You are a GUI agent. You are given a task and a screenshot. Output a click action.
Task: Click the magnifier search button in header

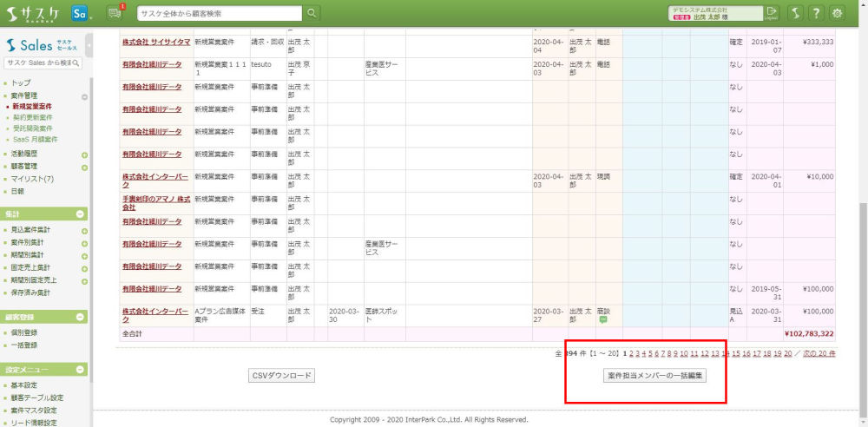[x=312, y=13]
